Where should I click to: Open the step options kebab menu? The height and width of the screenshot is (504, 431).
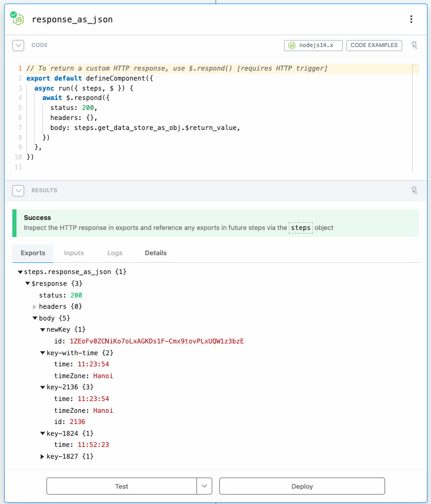411,19
